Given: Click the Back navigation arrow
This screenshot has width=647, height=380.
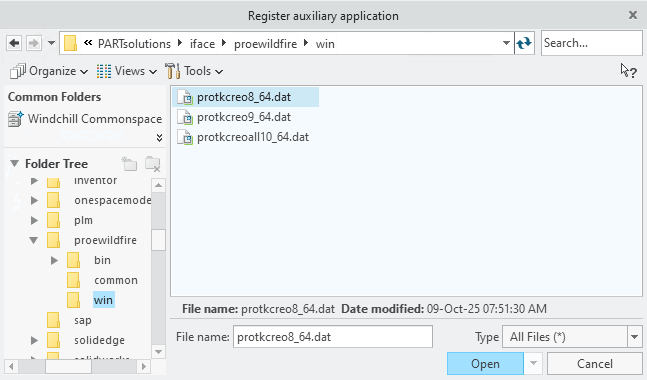Looking at the screenshot, I should [x=14, y=43].
